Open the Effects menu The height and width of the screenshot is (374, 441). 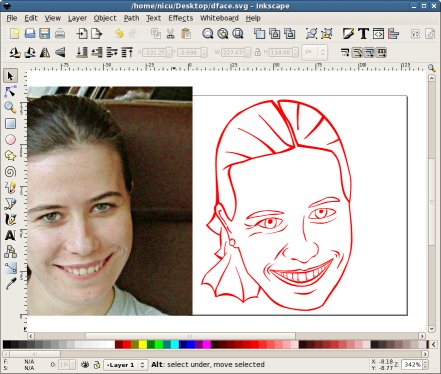coord(180,18)
